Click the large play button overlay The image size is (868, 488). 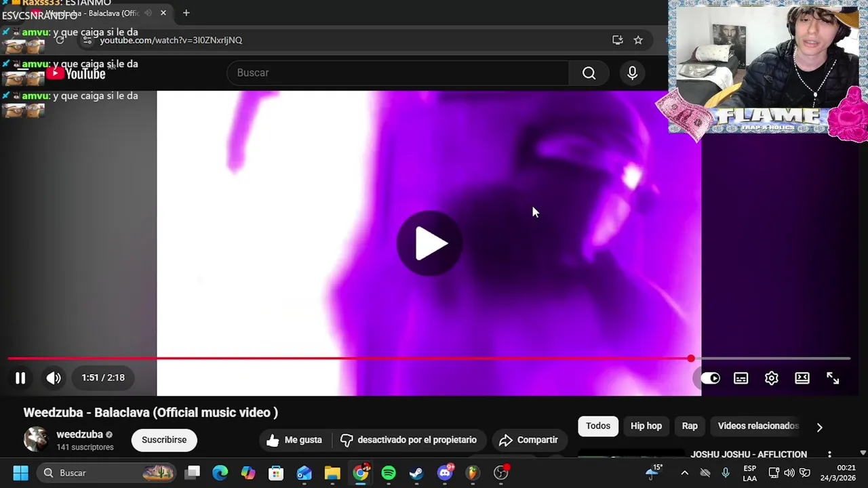click(x=429, y=243)
